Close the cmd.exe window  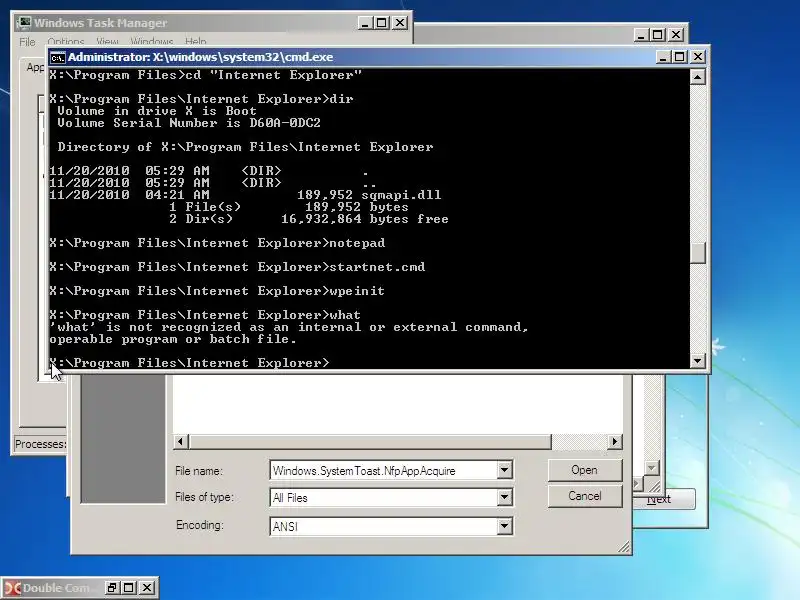pos(698,57)
